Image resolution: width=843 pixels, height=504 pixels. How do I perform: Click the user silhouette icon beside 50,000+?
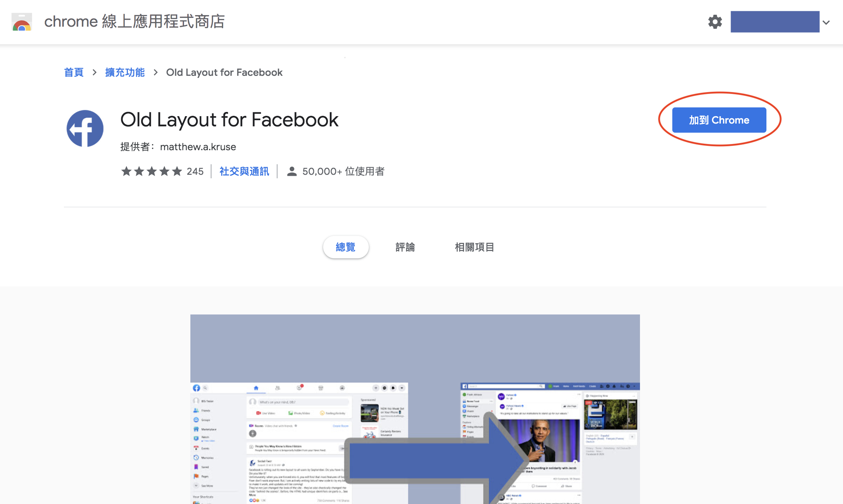click(292, 171)
